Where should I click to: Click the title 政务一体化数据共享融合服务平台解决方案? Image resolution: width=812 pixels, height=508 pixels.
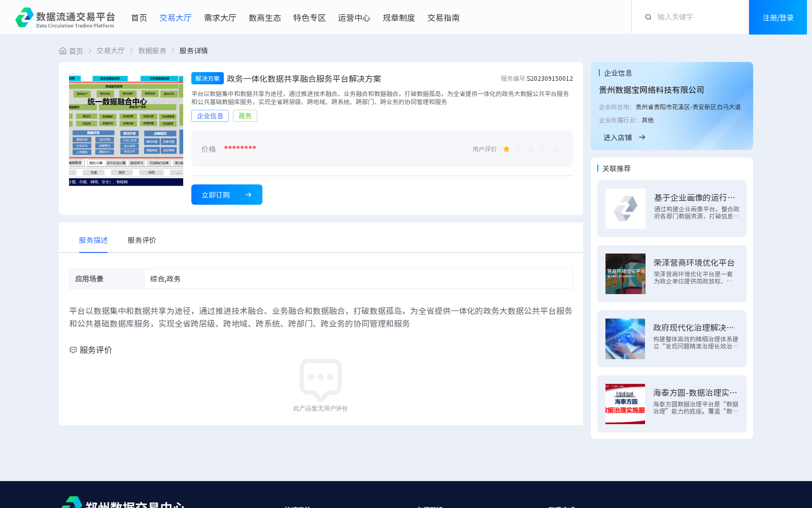tap(304, 79)
